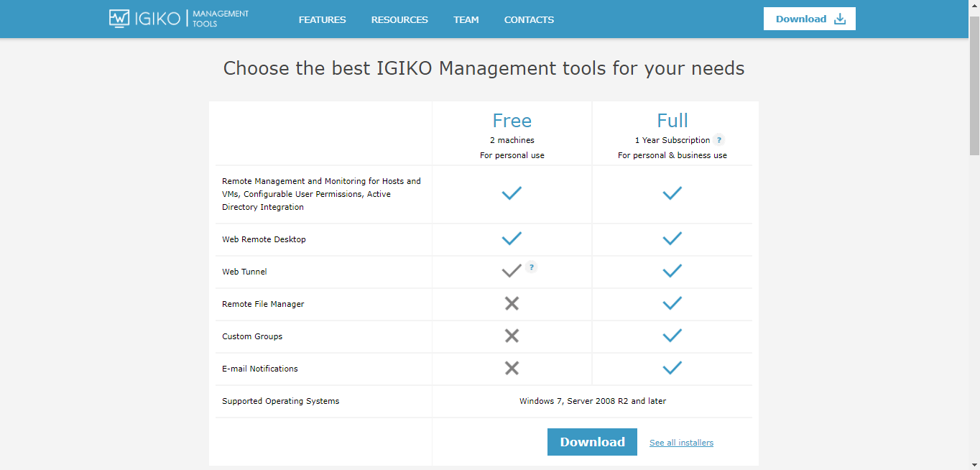Click the Free checkmark for Remote Management and Monitoring

point(512,193)
